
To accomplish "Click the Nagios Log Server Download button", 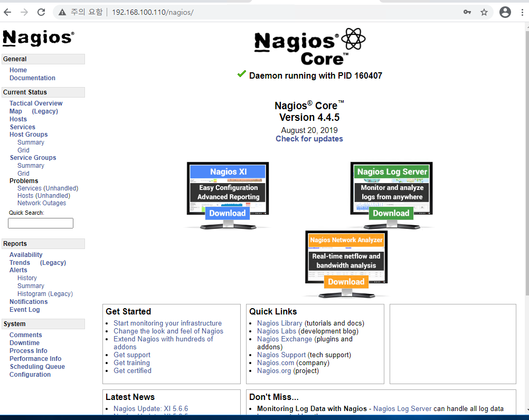I will [x=391, y=213].
